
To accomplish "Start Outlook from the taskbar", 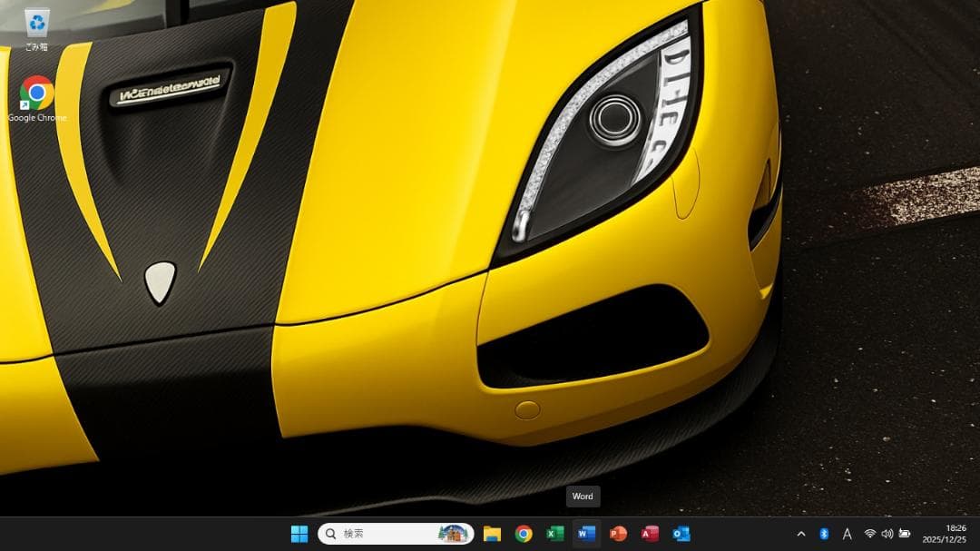I will 681,534.
